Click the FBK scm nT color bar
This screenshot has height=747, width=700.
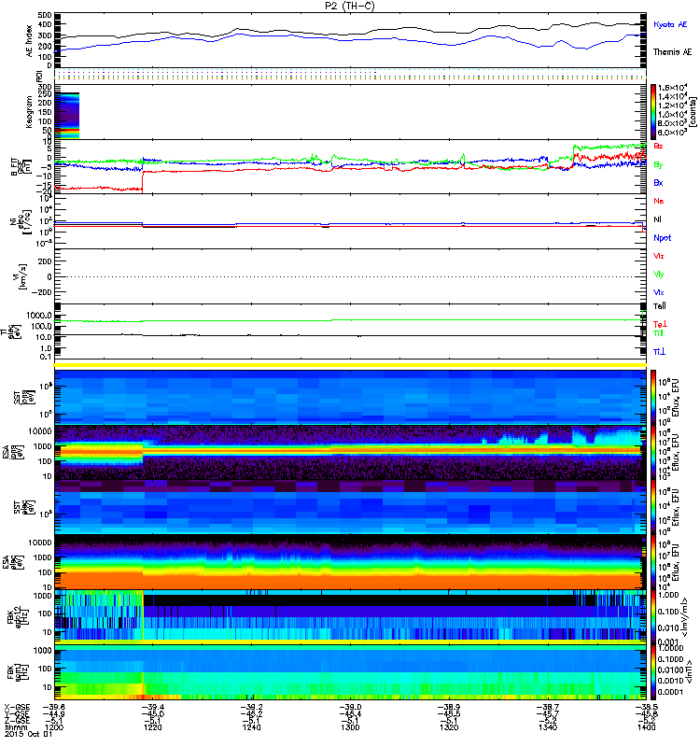(653, 672)
